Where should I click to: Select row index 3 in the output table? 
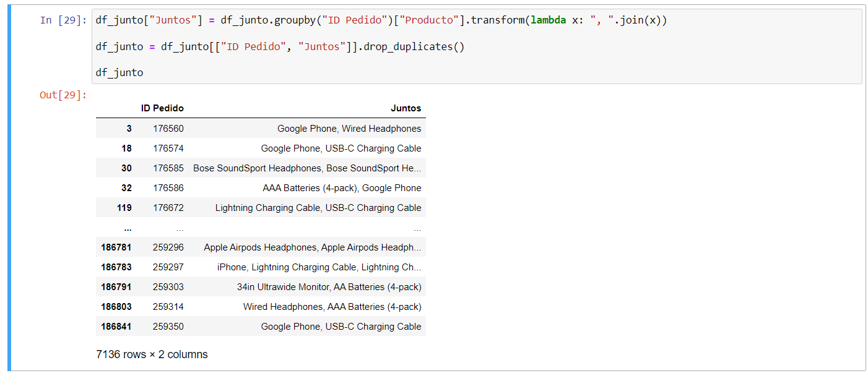[x=129, y=129]
